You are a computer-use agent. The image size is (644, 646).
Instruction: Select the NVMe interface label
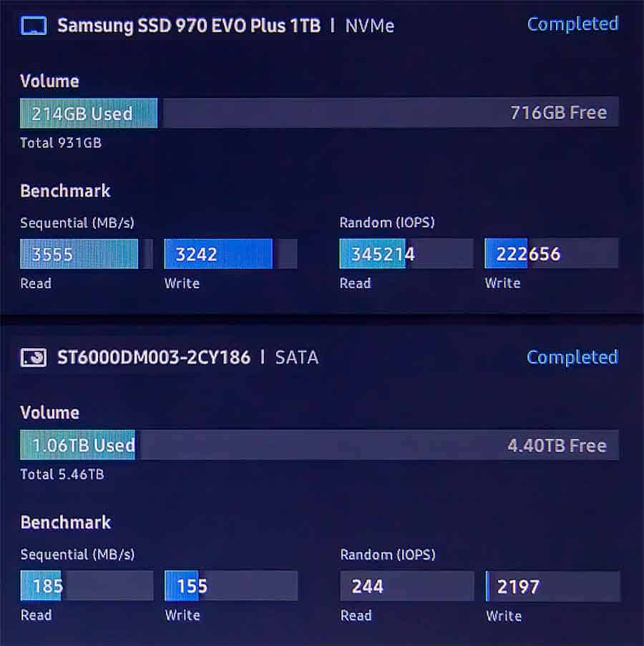point(369,26)
